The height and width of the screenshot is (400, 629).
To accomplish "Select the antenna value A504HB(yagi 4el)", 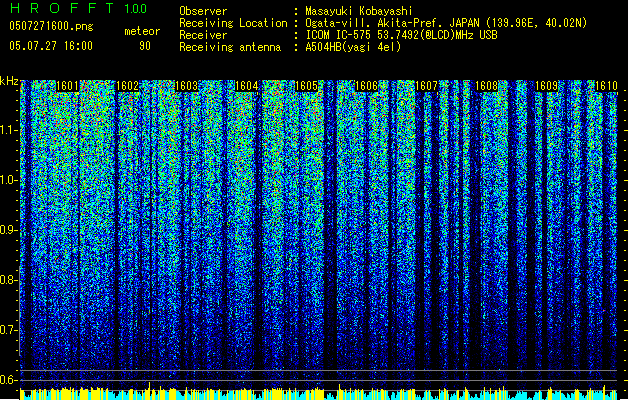I will tap(353, 47).
